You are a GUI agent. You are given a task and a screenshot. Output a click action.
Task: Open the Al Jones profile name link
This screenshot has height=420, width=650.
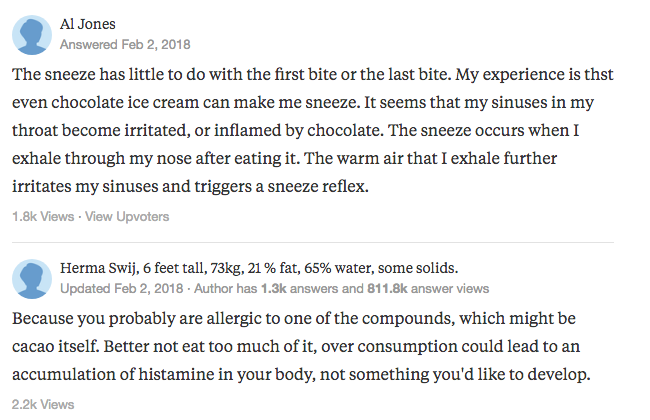pos(87,25)
